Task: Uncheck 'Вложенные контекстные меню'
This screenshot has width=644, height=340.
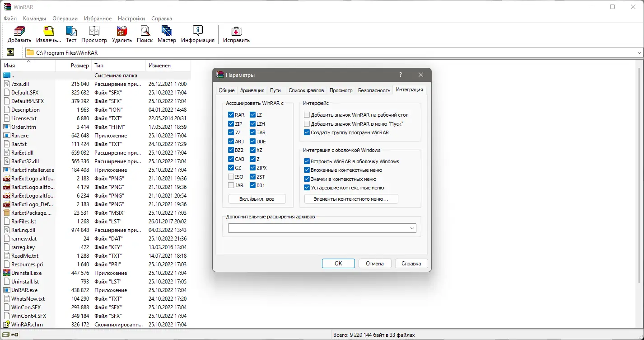Action: 307,170
